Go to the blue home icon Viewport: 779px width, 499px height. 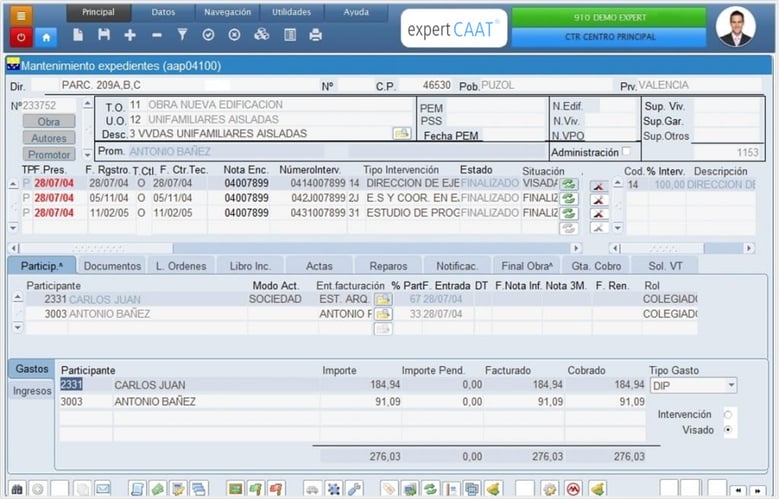point(46,37)
